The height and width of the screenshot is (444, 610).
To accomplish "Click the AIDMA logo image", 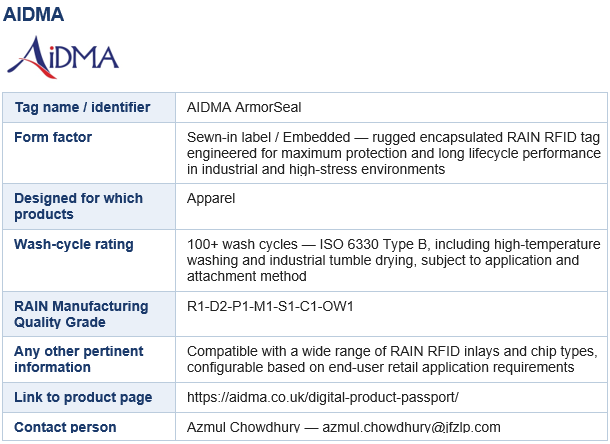I will pyautogui.click(x=63, y=57).
